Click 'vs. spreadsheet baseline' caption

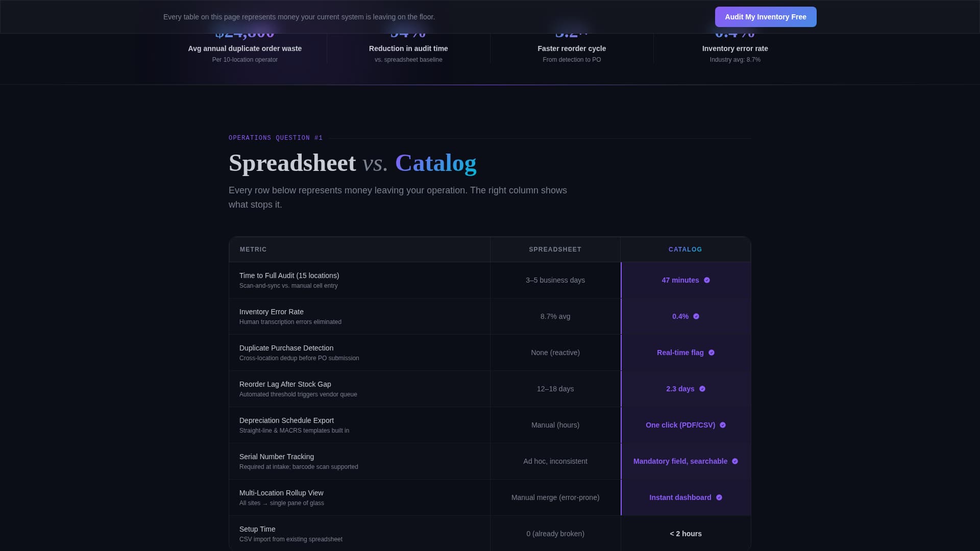408,60
